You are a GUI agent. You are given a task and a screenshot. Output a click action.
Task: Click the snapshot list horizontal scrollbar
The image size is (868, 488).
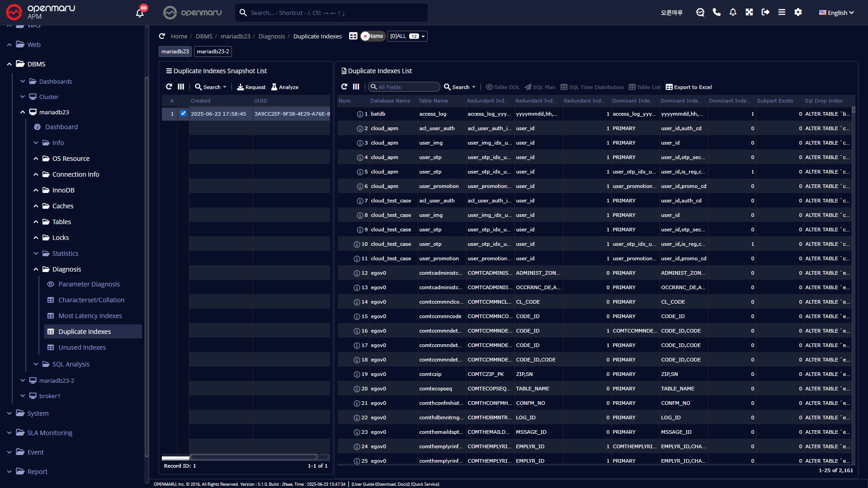tap(253, 457)
